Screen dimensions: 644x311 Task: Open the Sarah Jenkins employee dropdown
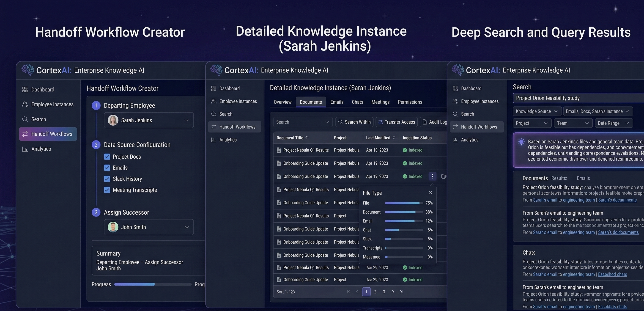(x=186, y=120)
